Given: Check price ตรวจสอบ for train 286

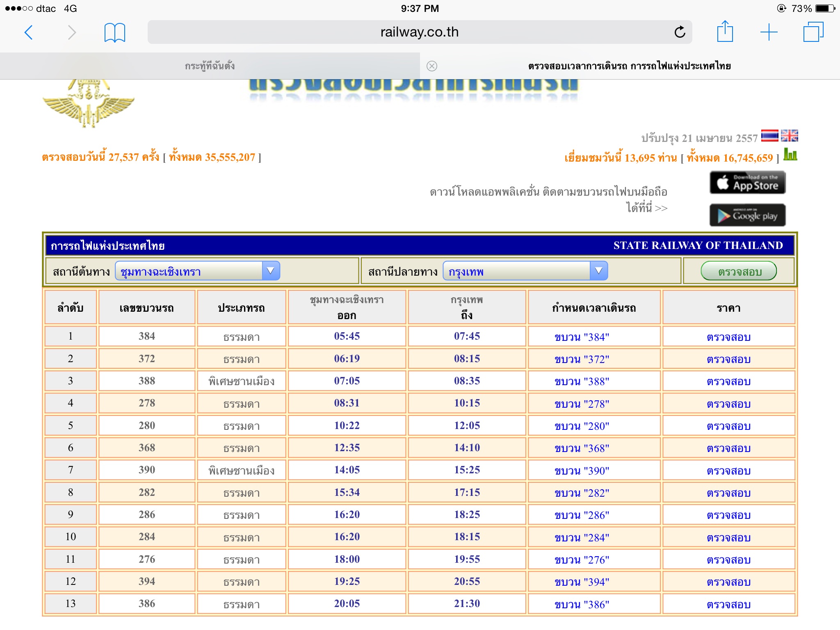Looking at the screenshot, I should [x=728, y=515].
